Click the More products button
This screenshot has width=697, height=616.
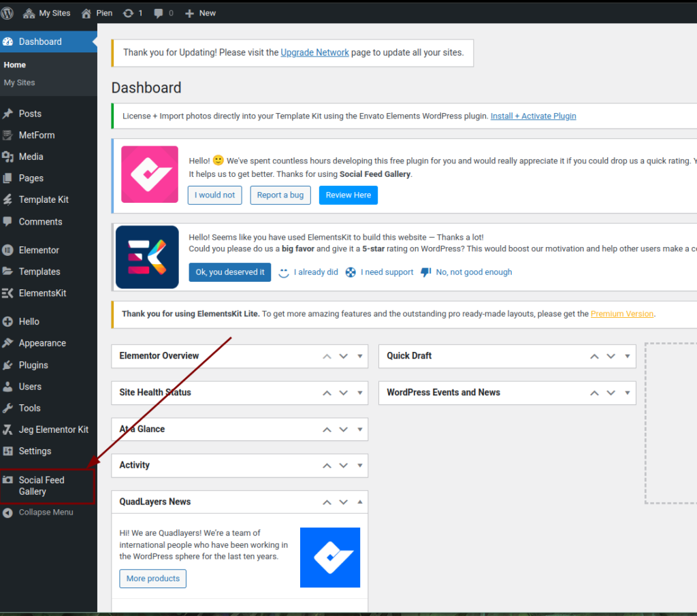[x=152, y=579]
